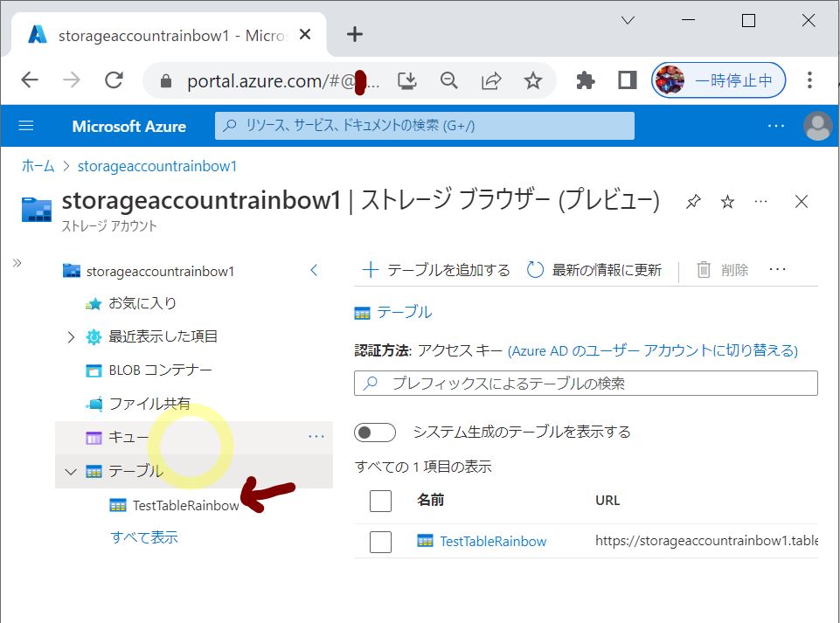
Task: Select the storageaccountrainbow1 browser tab
Action: pyautogui.click(x=169, y=35)
